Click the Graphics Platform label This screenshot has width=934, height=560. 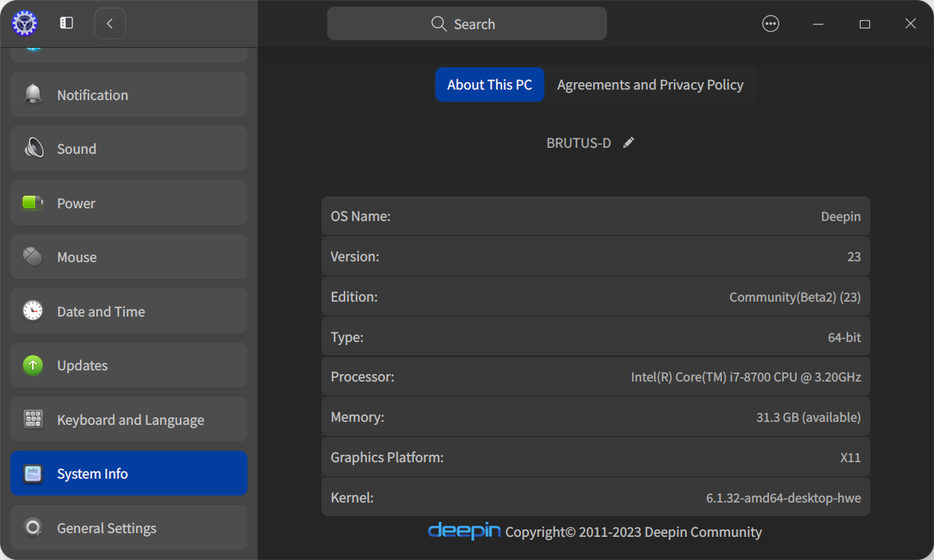pos(387,458)
